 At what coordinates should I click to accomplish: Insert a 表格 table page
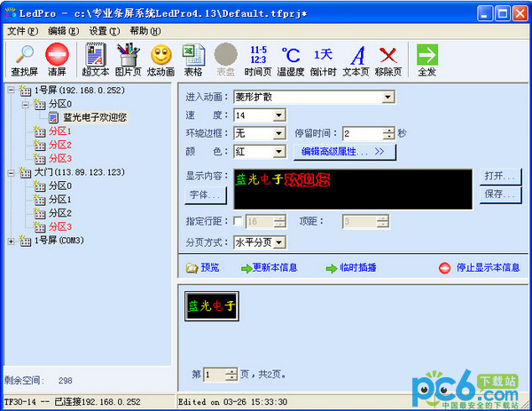[x=193, y=60]
